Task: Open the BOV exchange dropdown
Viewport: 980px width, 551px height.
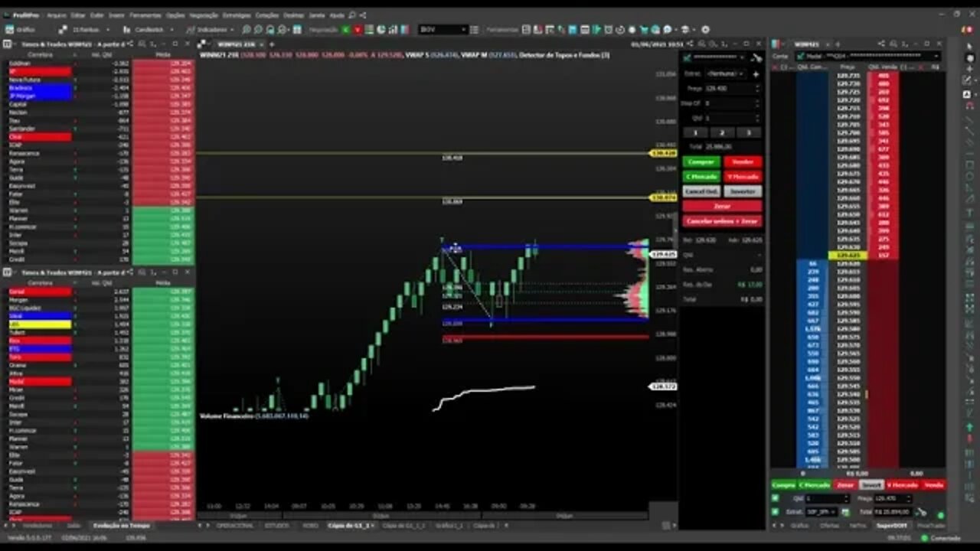Action: pos(443,29)
